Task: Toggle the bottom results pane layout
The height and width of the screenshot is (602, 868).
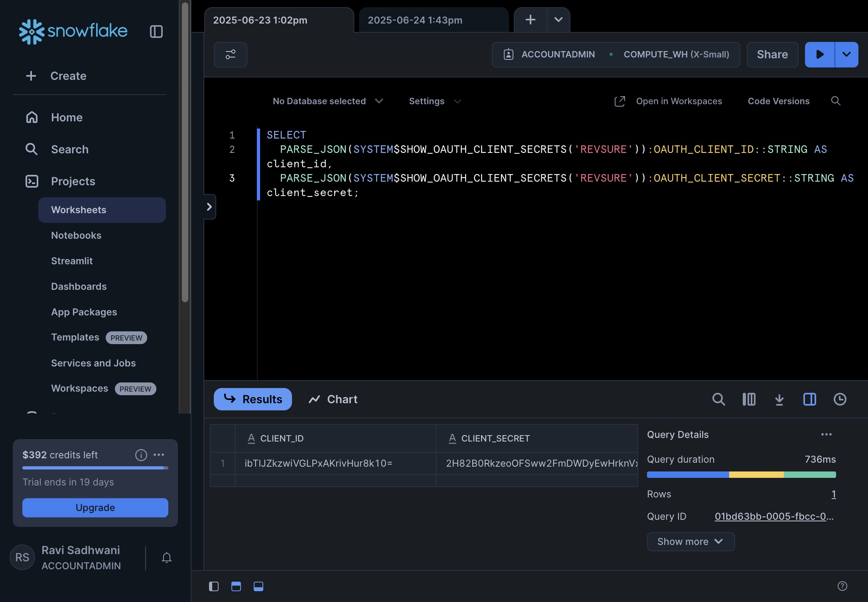Action: point(258,586)
